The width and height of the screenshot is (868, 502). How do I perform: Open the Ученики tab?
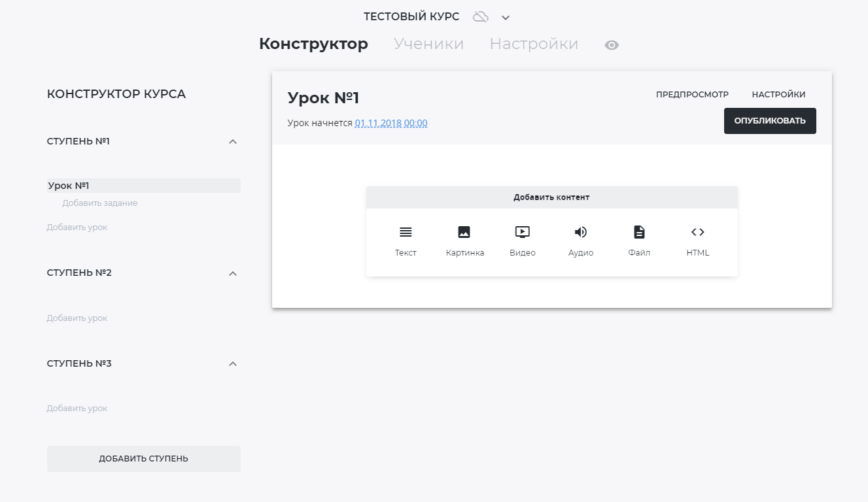pyautogui.click(x=428, y=44)
